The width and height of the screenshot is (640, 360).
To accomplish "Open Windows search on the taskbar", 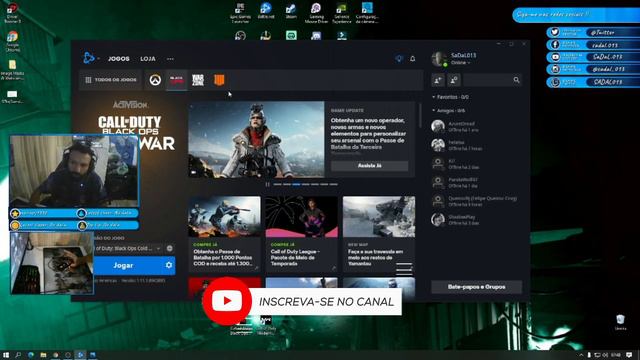I will (x=18, y=356).
